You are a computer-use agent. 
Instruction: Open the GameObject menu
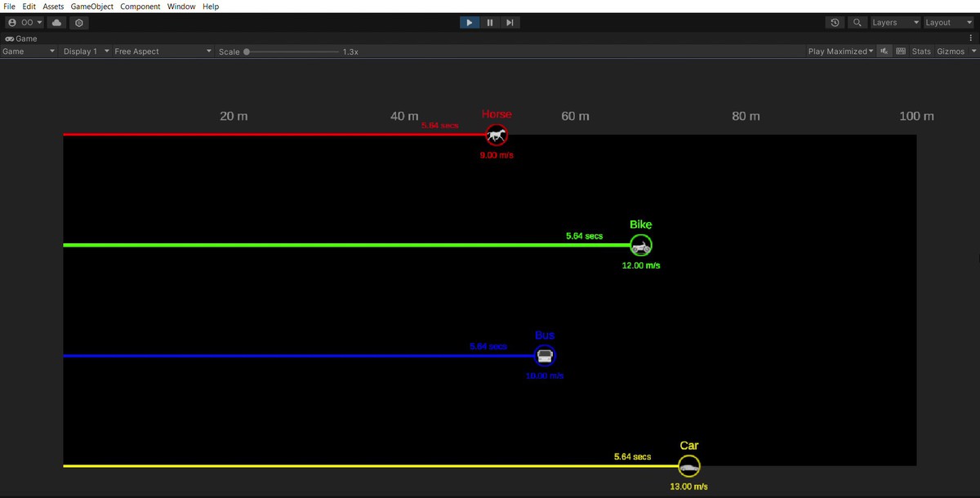(92, 7)
